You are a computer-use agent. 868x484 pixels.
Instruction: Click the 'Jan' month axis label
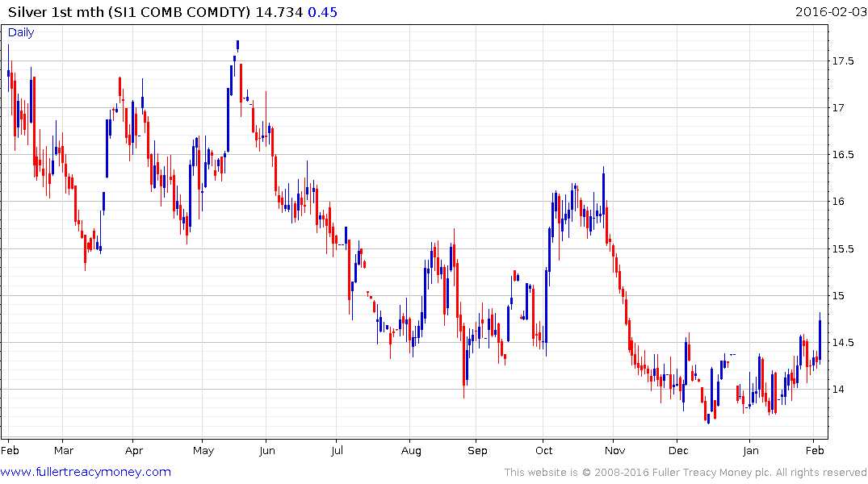pos(751,450)
